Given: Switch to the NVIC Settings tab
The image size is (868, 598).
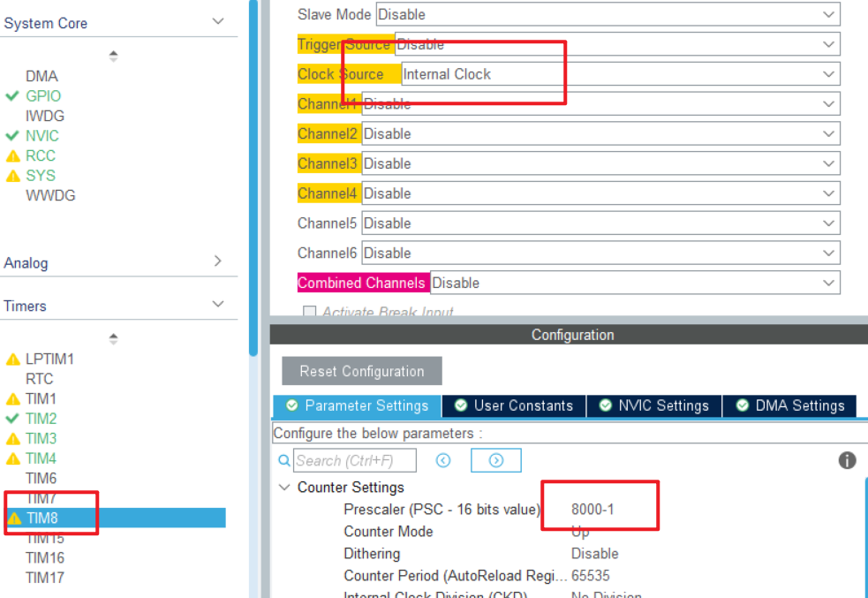Looking at the screenshot, I should pyautogui.click(x=653, y=405).
